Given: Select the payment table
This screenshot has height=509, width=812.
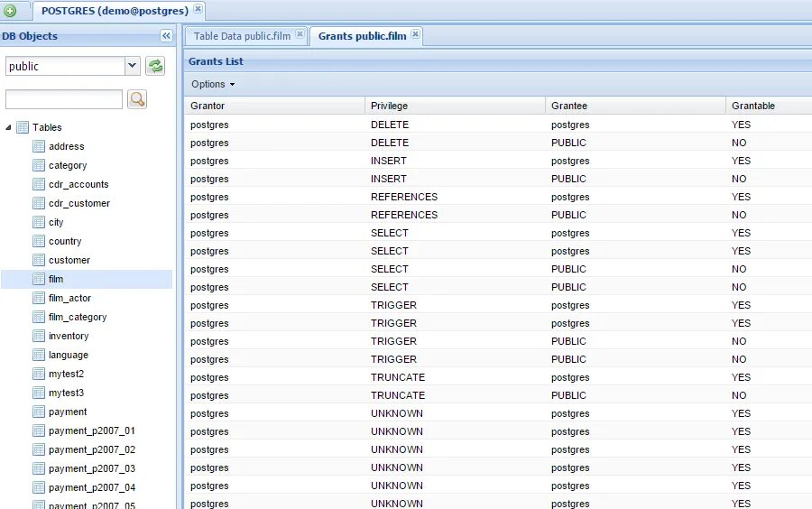Looking at the screenshot, I should point(68,412).
